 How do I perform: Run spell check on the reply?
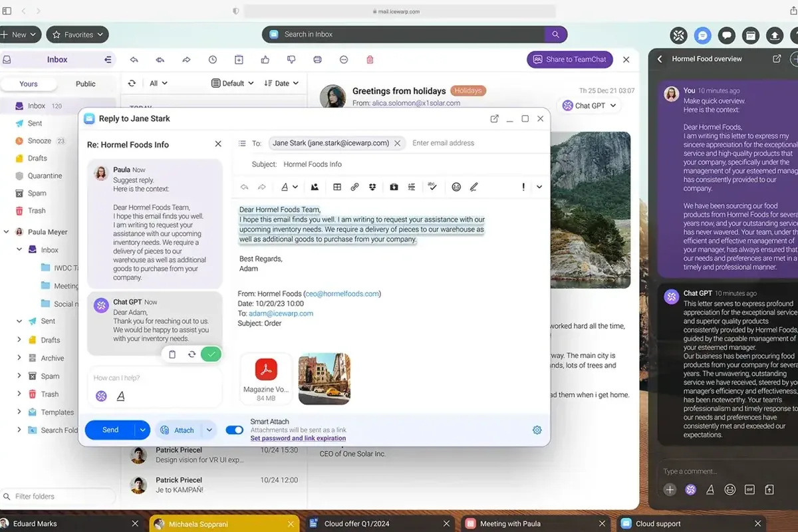[x=432, y=187]
